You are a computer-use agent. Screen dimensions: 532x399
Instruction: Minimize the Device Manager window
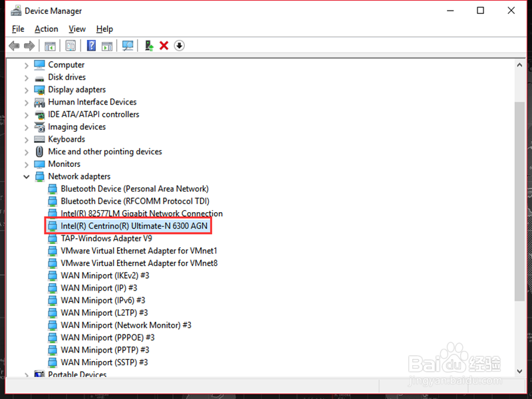[x=450, y=11]
